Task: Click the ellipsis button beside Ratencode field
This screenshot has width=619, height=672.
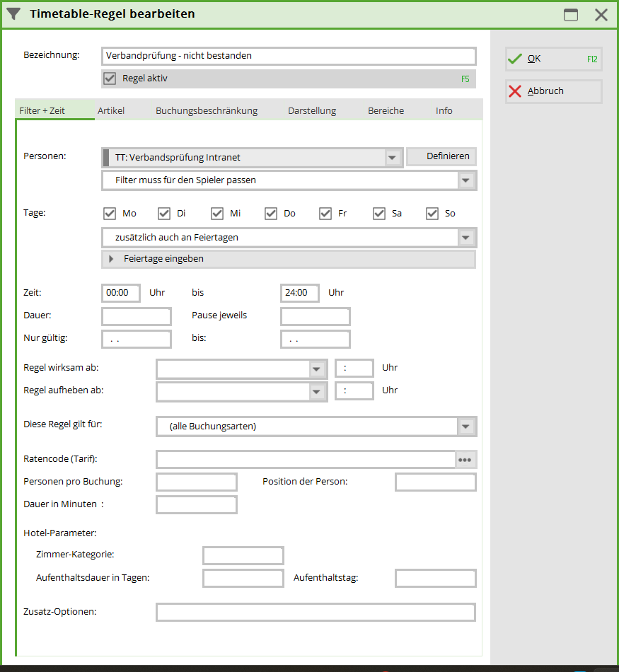Action: (x=465, y=460)
